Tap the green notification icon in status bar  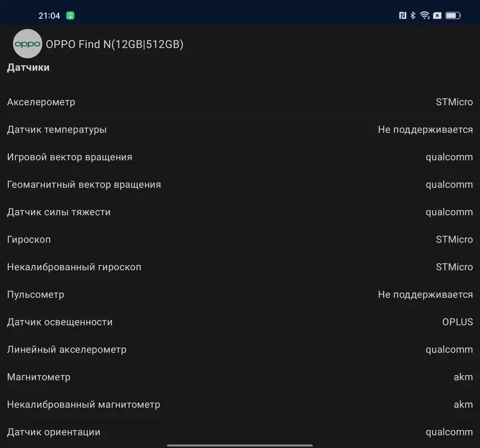point(70,16)
